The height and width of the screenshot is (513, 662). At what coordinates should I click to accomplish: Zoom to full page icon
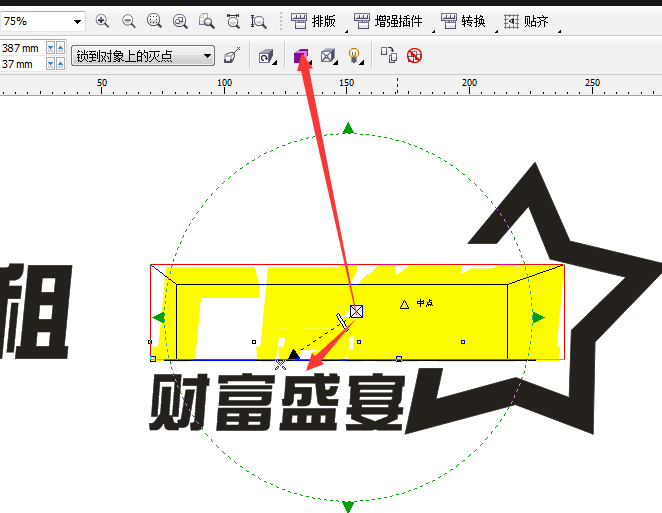pos(206,21)
